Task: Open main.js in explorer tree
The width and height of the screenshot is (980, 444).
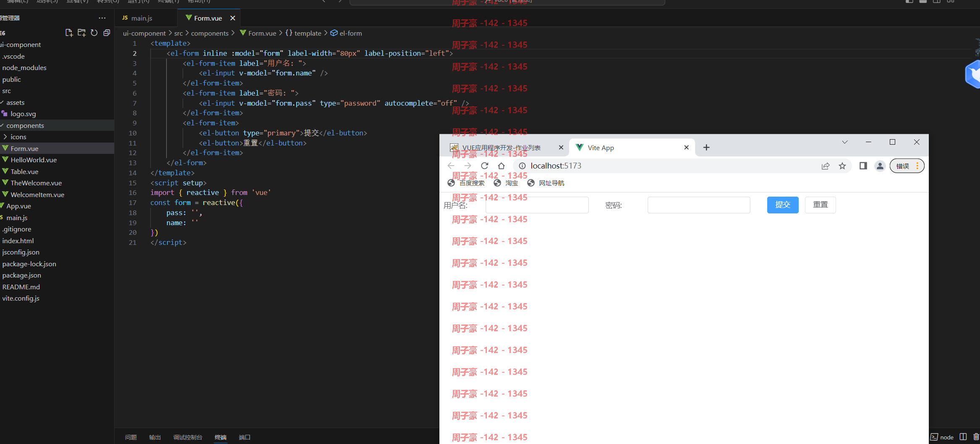Action: pos(17,218)
